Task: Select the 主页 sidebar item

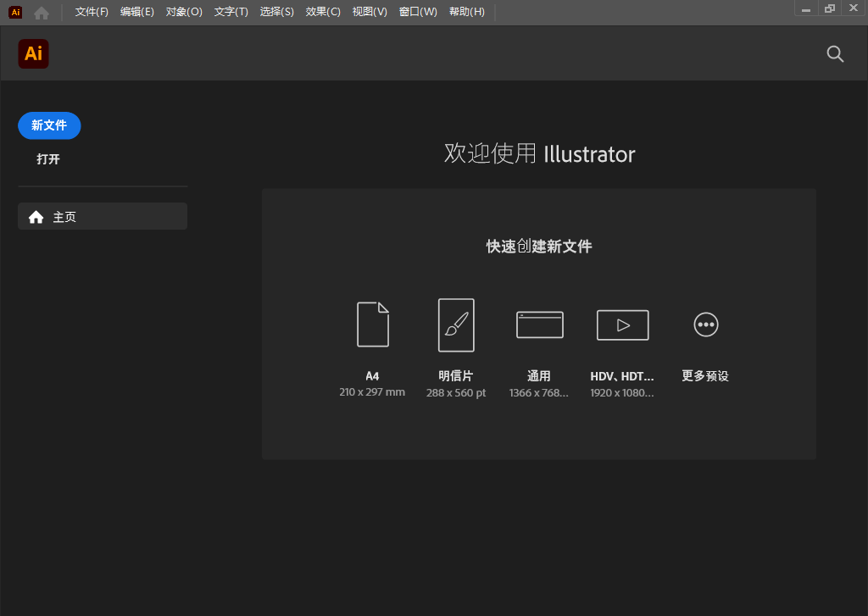Action: point(103,216)
